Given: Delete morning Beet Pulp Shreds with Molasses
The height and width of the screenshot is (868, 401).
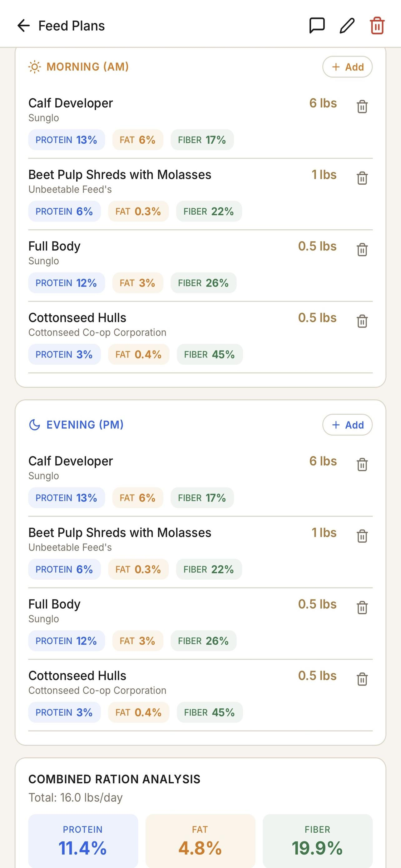Looking at the screenshot, I should click(x=362, y=178).
